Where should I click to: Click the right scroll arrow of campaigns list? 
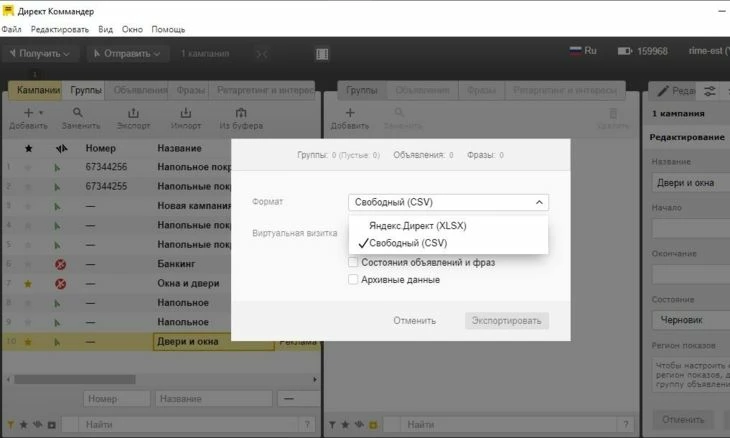[315, 379]
